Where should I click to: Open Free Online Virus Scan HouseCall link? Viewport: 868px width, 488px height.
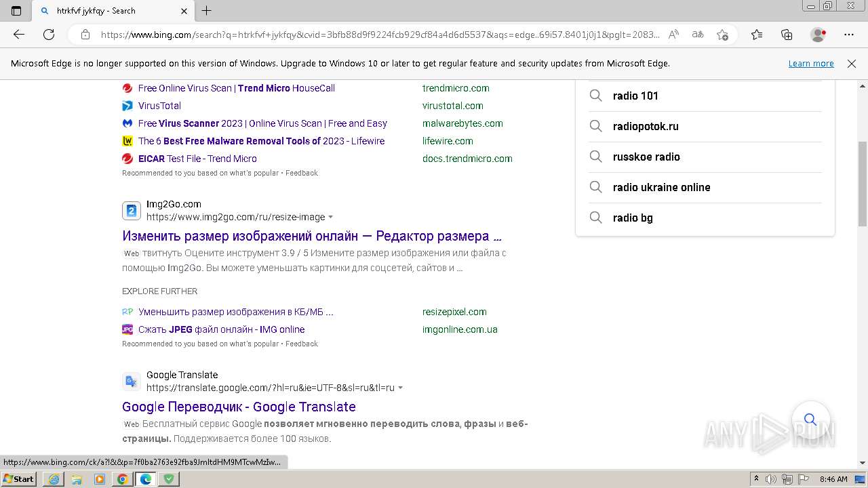[x=237, y=88]
